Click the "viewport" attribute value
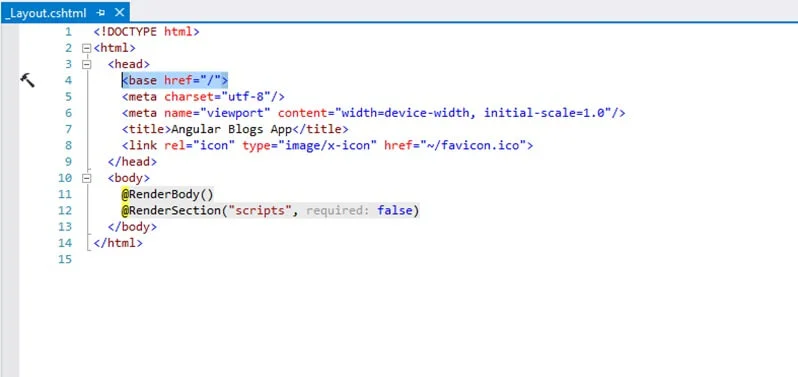 click(x=235, y=113)
